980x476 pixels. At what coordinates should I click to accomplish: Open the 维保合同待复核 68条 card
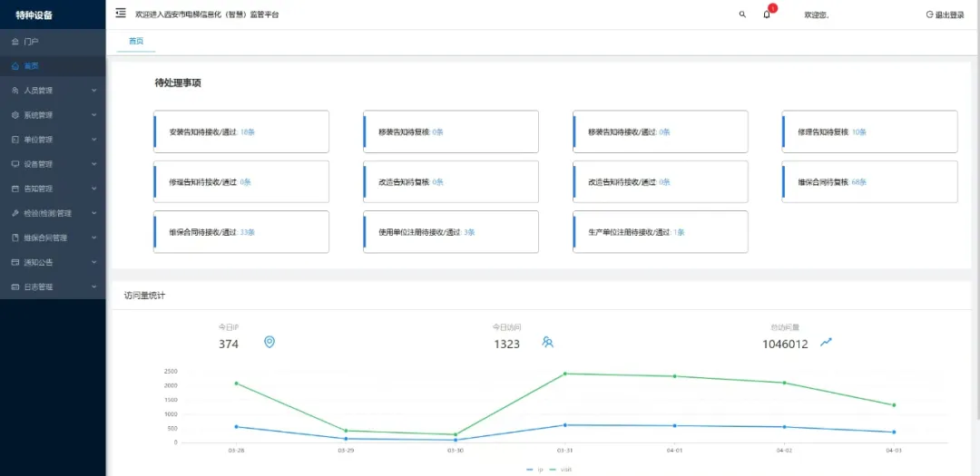[x=869, y=181]
